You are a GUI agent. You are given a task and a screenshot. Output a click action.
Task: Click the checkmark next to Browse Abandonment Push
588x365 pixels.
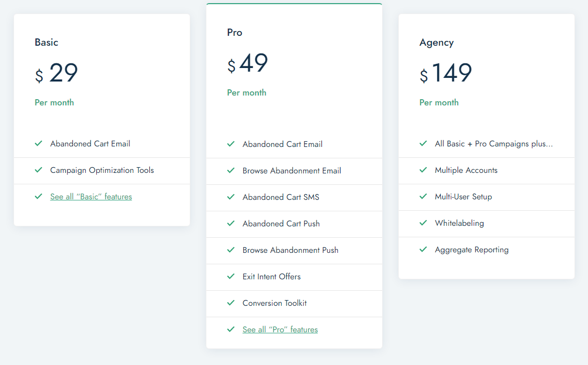(x=231, y=250)
